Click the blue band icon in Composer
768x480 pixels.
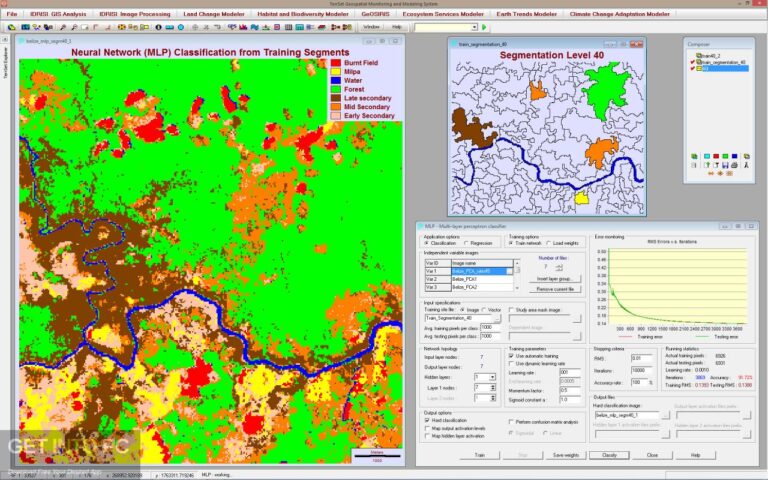click(734, 156)
